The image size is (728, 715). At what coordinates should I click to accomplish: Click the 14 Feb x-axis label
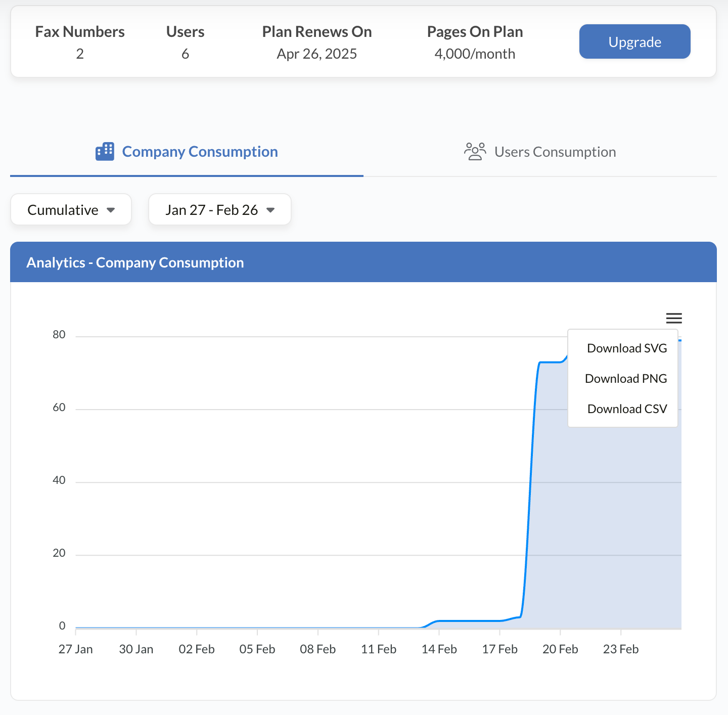click(x=439, y=649)
